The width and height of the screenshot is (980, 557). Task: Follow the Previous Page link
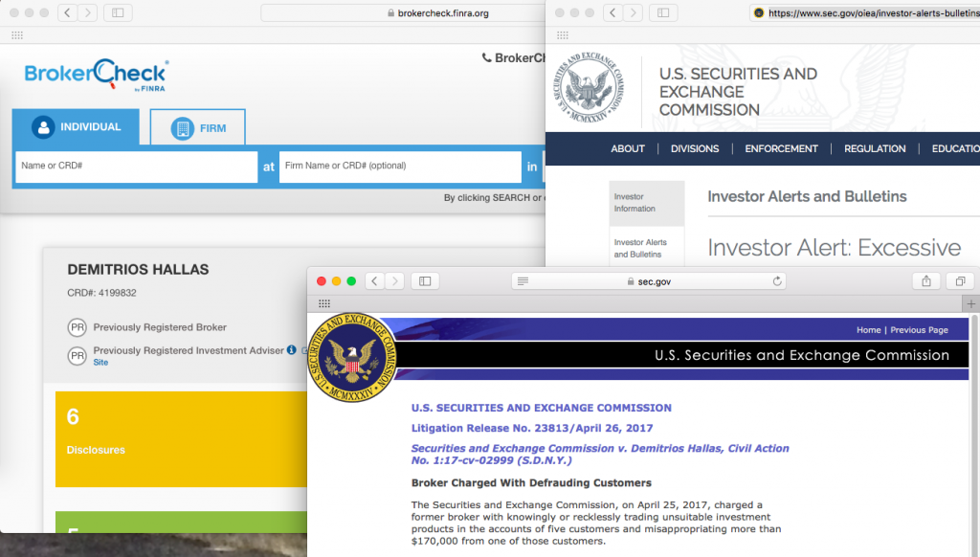point(919,330)
